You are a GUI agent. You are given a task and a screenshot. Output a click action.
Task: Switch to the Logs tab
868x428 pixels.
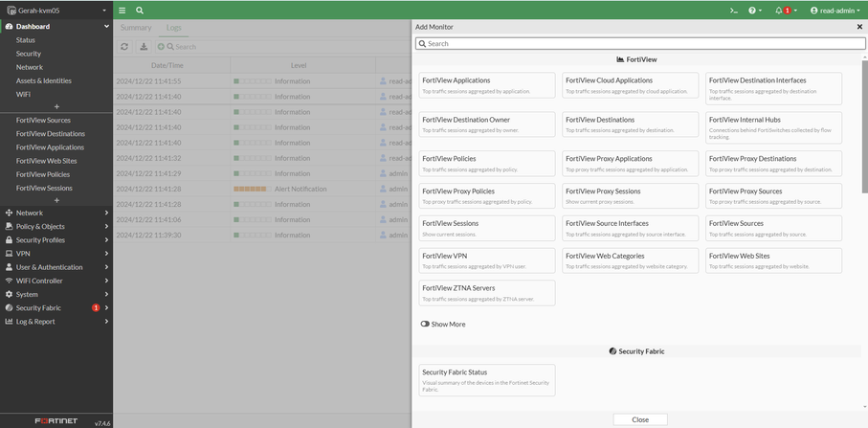pyautogui.click(x=174, y=28)
